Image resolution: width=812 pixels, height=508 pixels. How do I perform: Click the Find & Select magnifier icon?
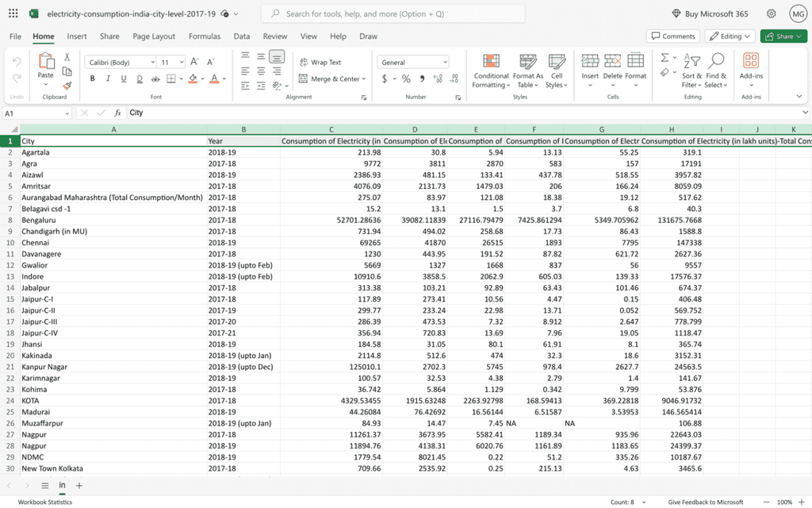tap(716, 62)
